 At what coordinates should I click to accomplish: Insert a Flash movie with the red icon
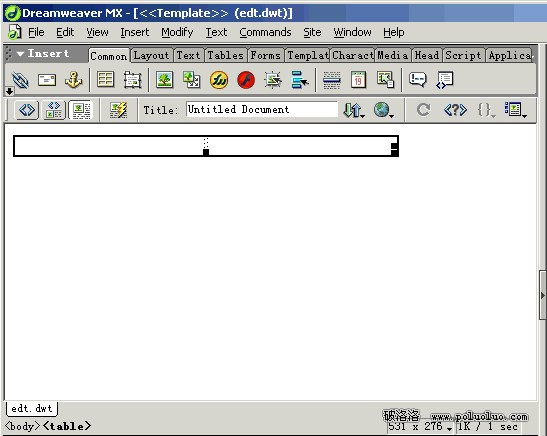(246, 80)
